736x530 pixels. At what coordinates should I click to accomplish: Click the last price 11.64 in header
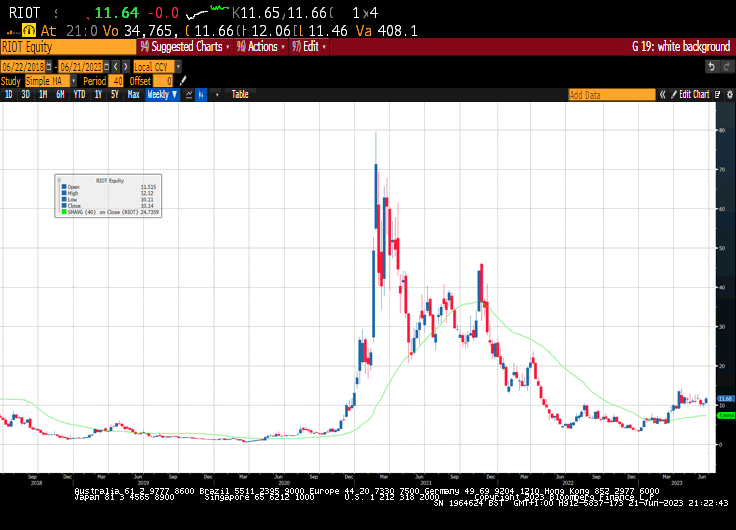[x=117, y=13]
